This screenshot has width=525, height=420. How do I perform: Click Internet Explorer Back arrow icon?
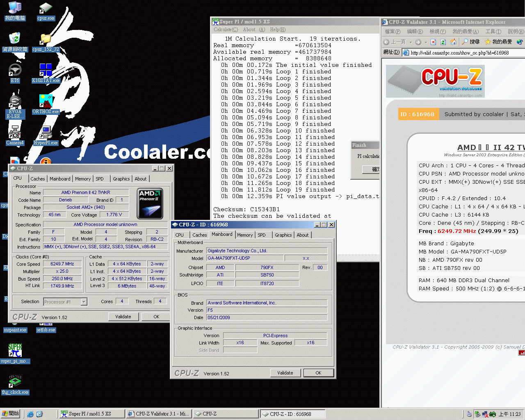pyautogui.click(x=386, y=42)
